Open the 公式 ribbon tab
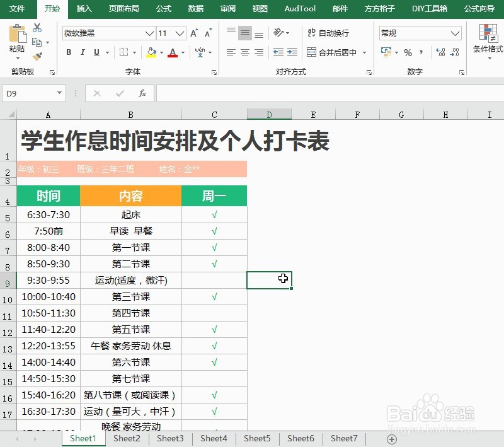 click(163, 9)
